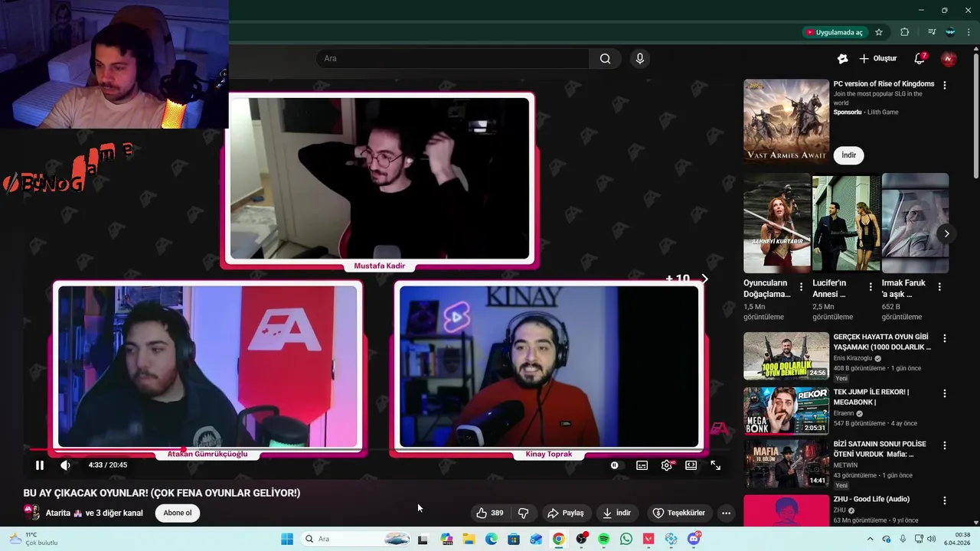Turn on subtitles with the captions icon
Viewport: 980px width, 551px height.
pyautogui.click(x=642, y=465)
